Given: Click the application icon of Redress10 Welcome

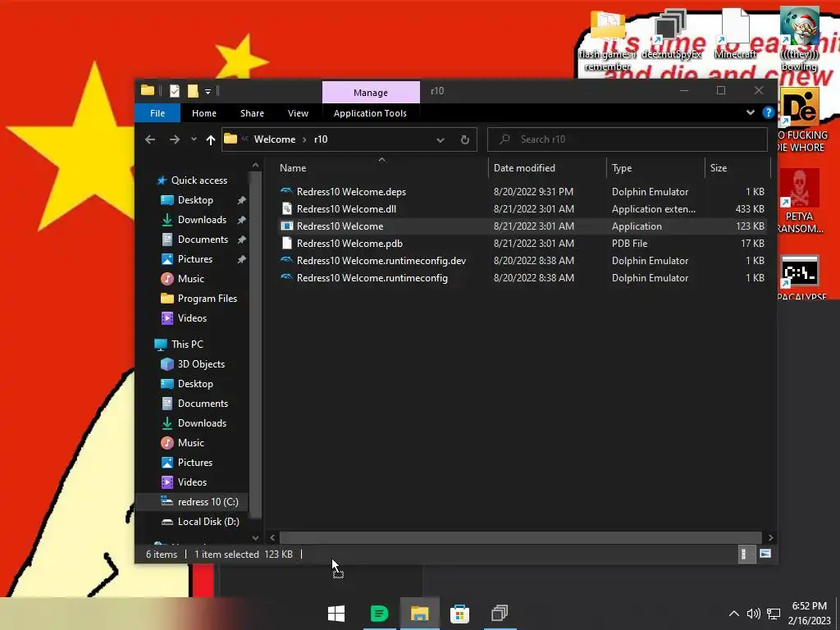Looking at the screenshot, I should pyautogui.click(x=286, y=226).
